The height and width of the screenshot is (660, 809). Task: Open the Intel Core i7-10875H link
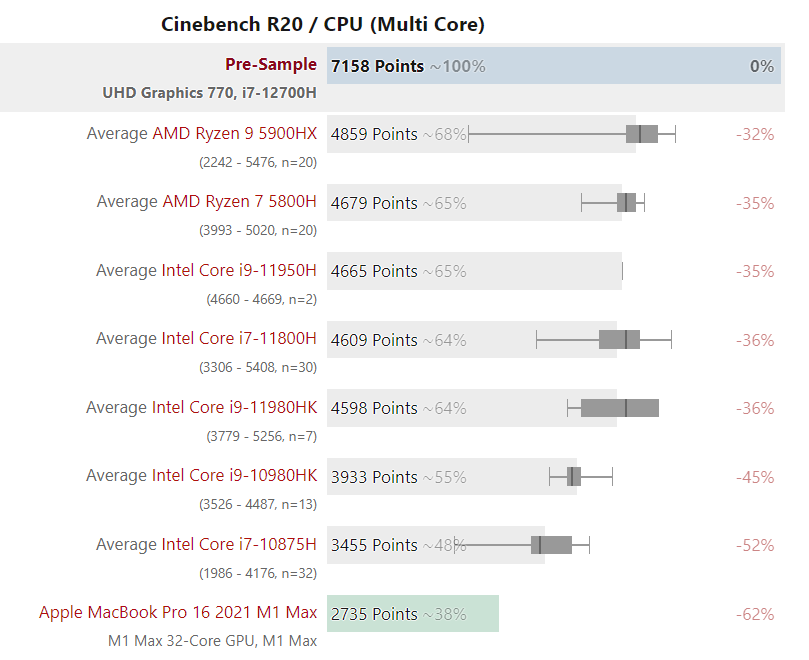[239, 545]
